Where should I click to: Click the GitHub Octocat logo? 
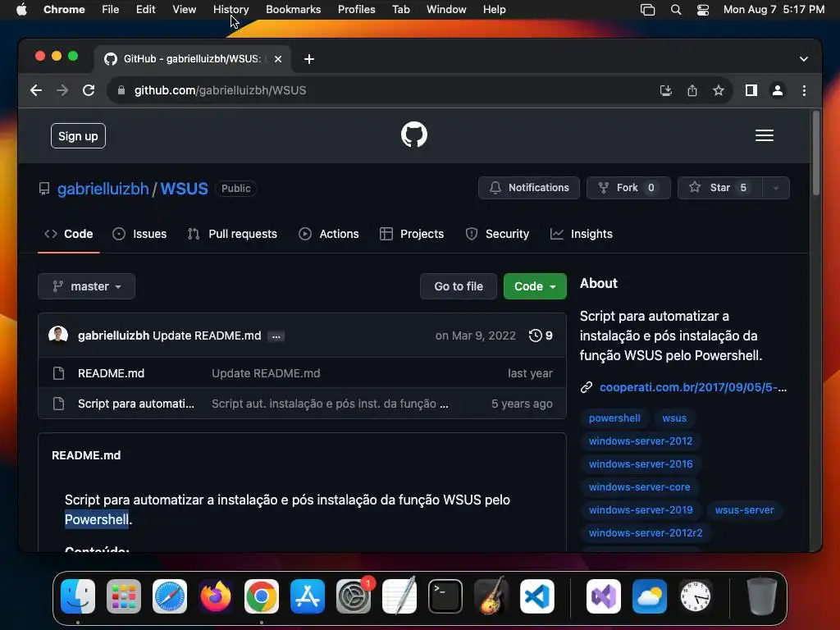[414, 135]
